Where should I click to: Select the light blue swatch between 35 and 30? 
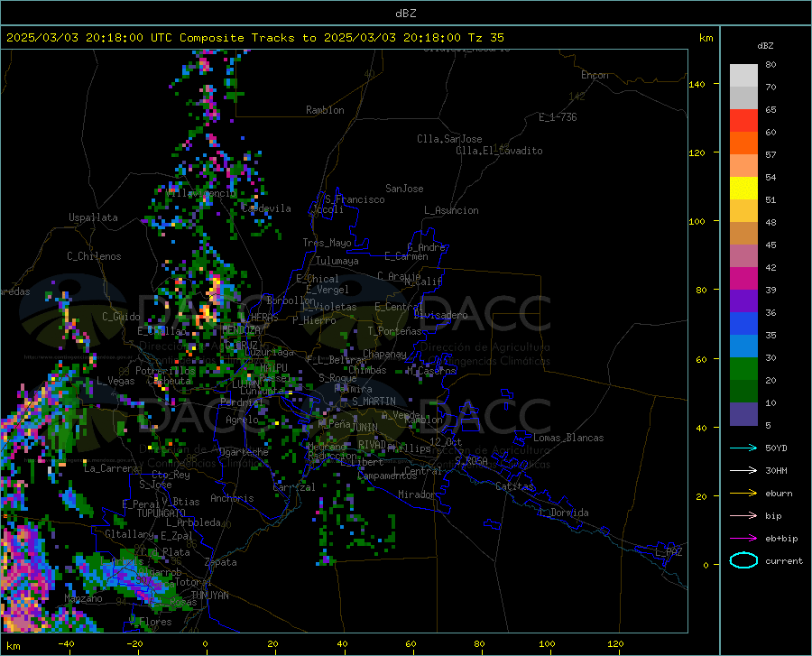(743, 346)
